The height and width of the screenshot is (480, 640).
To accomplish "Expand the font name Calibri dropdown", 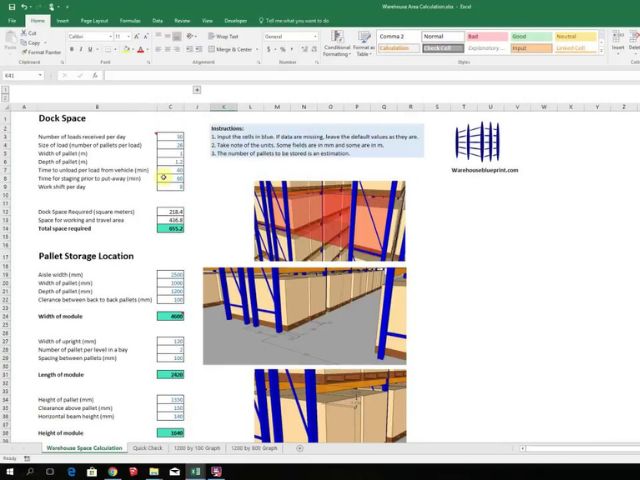I will (x=109, y=36).
